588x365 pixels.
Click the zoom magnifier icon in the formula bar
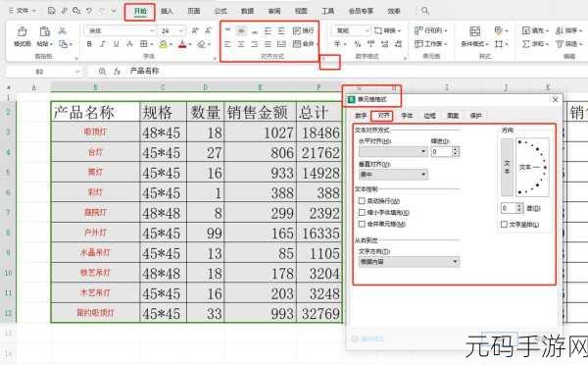(102, 71)
